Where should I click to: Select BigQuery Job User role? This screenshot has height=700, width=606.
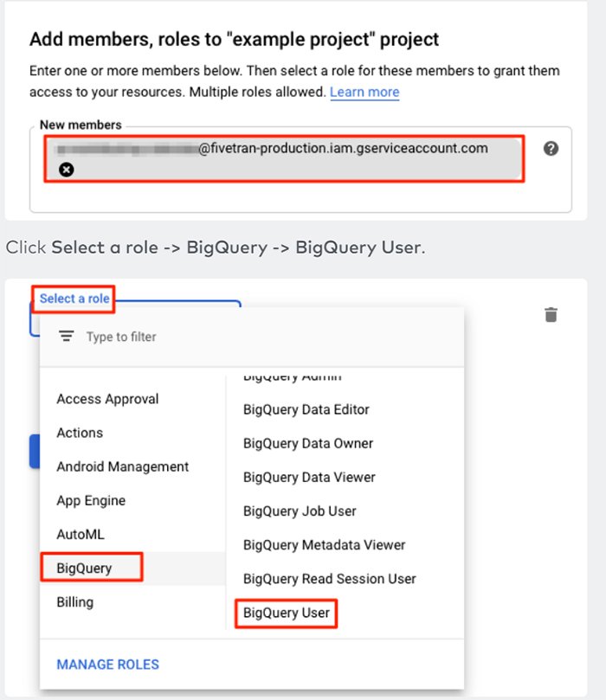[299, 511]
